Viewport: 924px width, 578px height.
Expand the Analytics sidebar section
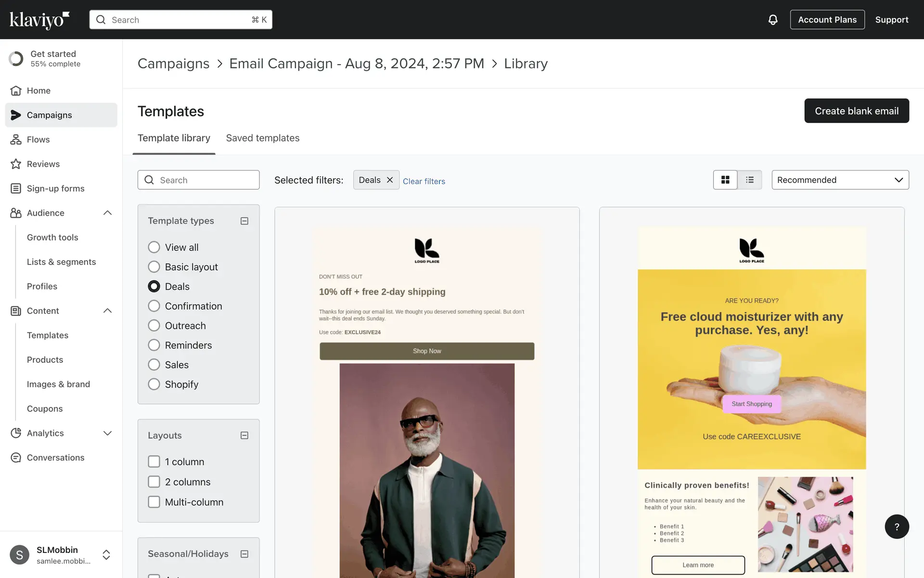[107, 433]
